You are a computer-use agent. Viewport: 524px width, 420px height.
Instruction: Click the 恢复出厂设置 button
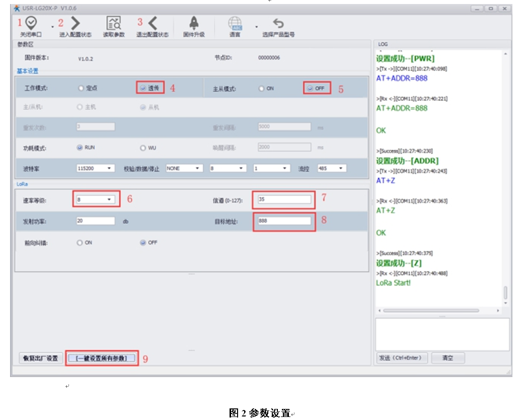tap(41, 359)
